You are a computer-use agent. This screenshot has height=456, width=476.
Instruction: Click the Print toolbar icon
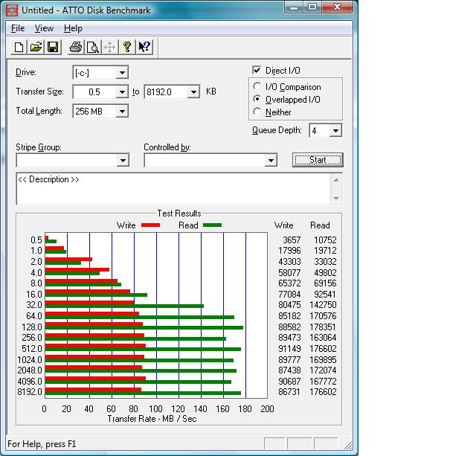(x=76, y=47)
